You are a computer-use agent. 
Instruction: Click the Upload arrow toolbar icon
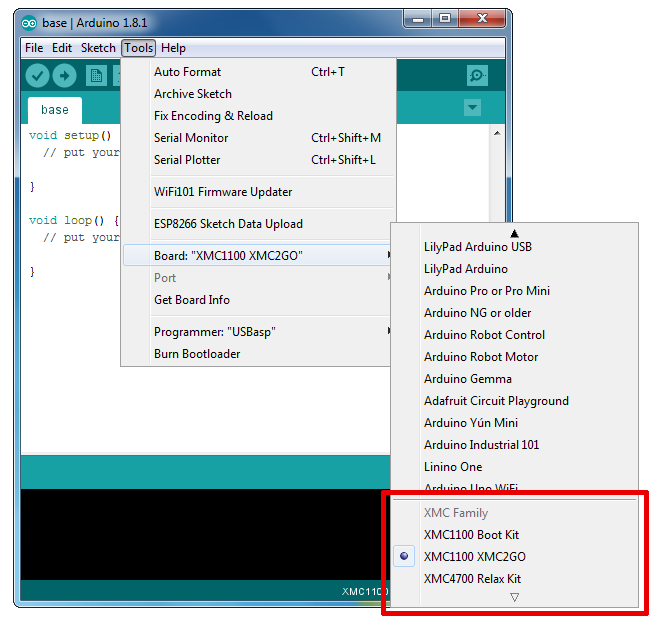64,75
